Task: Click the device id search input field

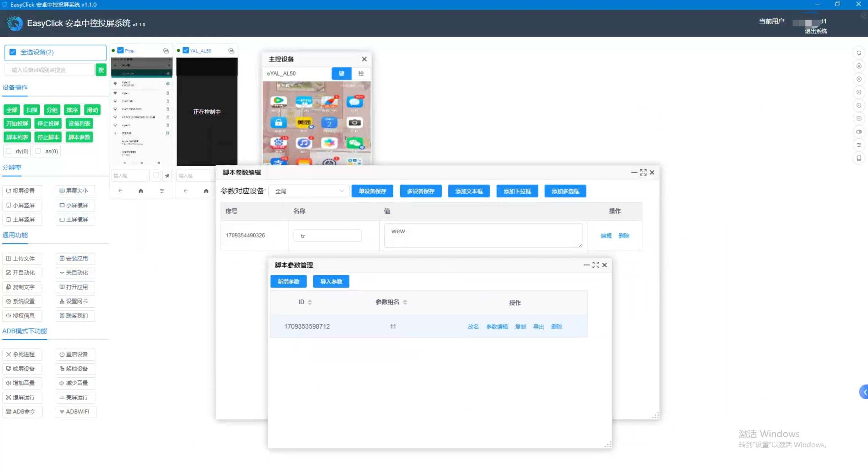Action: [50, 70]
